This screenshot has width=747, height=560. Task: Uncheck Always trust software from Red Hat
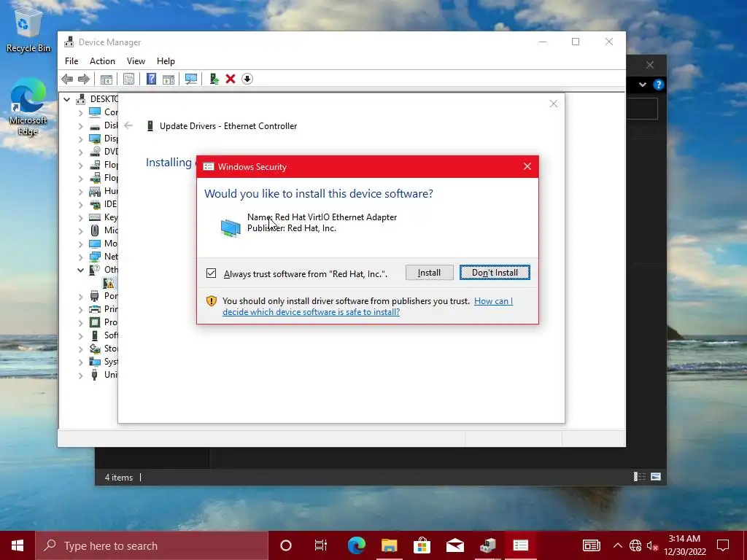pos(211,273)
